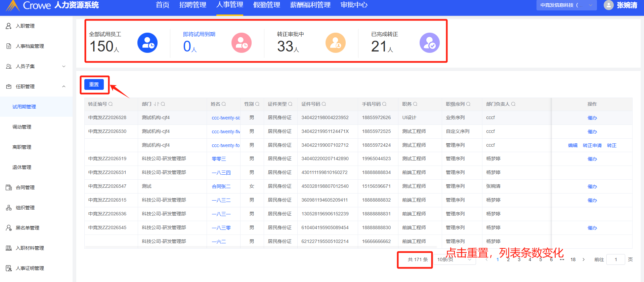Sort table by 部门 column
644x282 pixels.
(x=156, y=104)
